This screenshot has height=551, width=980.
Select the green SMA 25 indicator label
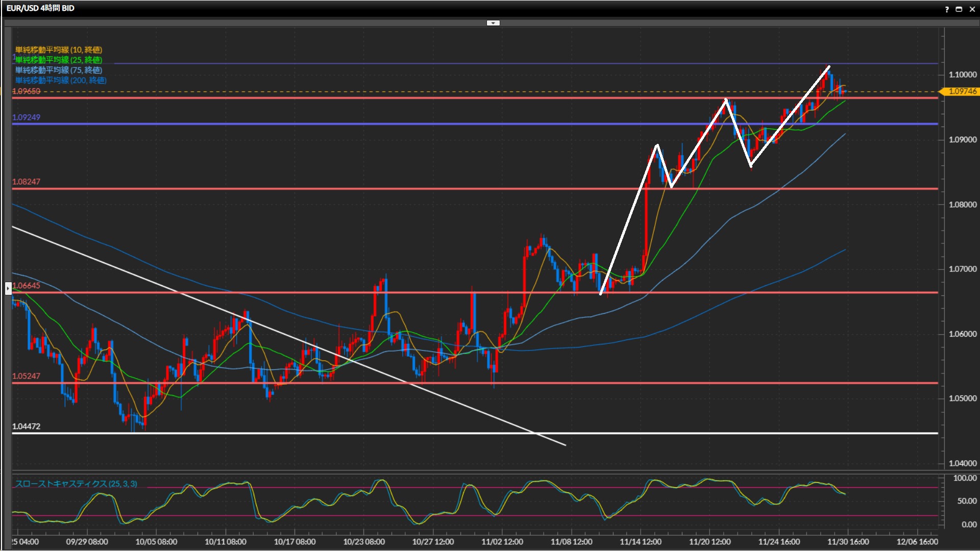click(59, 60)
